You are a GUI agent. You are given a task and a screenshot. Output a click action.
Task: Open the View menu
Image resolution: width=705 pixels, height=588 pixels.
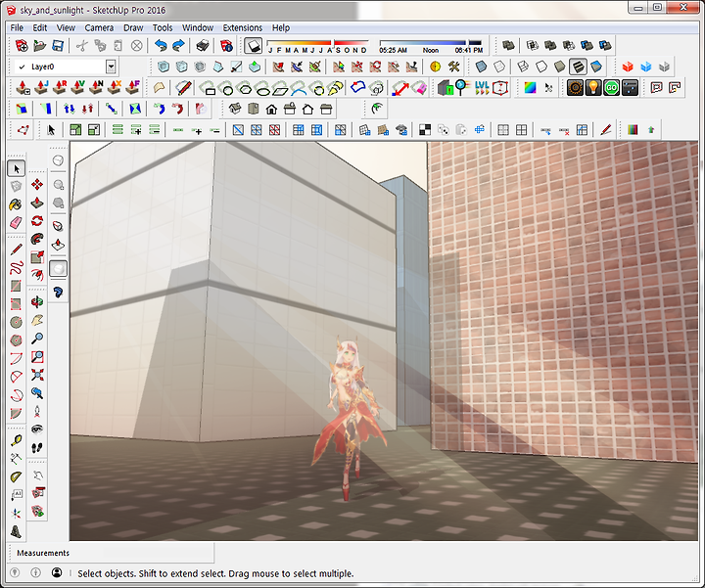(x=66, y=27)
